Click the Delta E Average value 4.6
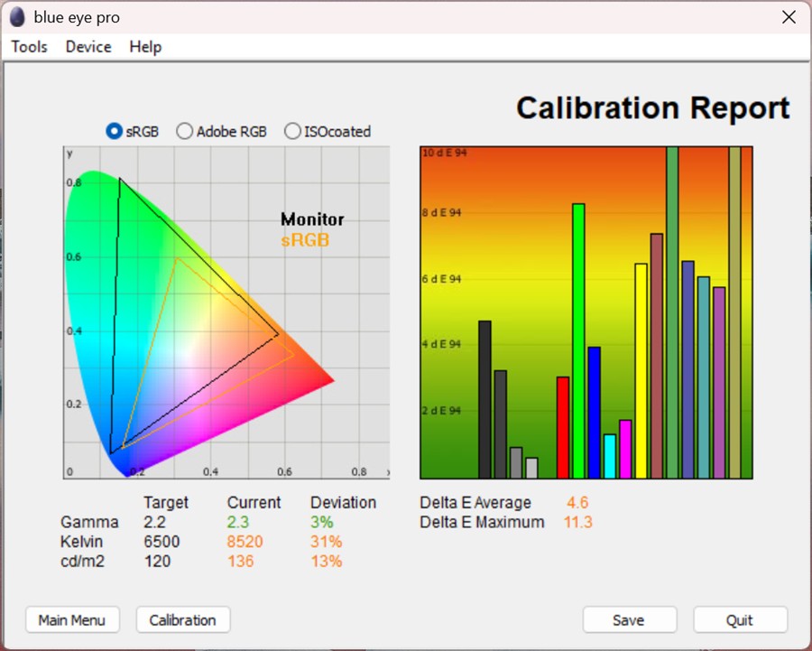 coord(577,503)
